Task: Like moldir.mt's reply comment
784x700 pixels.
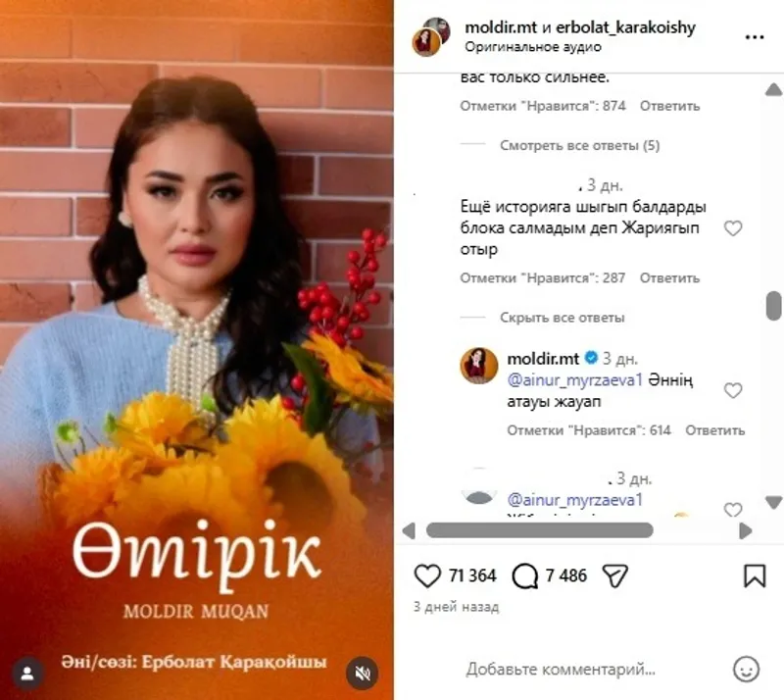Action: (x=733, y=390)
